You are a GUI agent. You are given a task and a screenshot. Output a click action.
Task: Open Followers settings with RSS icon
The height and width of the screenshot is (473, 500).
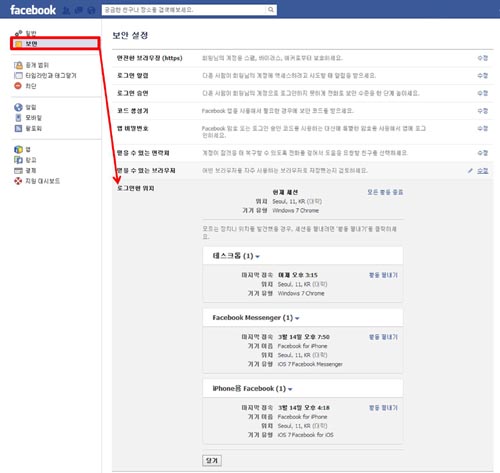[28, 128]
